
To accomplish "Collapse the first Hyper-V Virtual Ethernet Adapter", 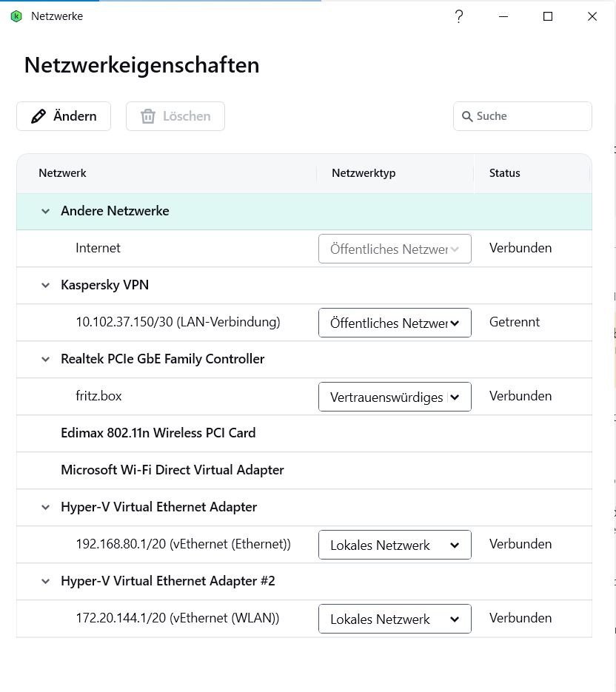I will [x=46, y=507].
